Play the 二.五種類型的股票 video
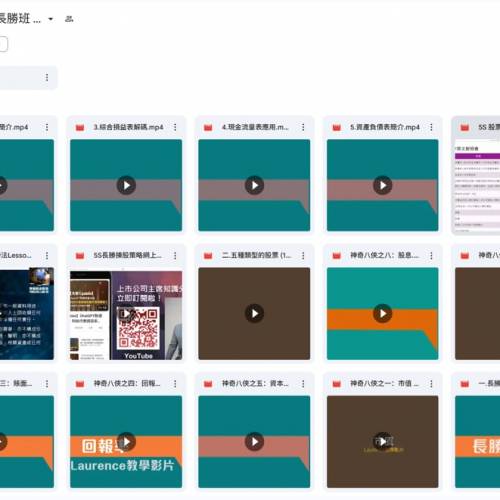Image resolution: width=500 pixels, height=500 pixels. coord(254,313)
